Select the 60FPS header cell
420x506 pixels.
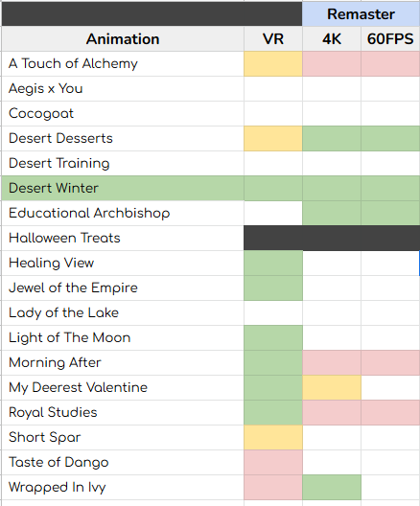[390, 38]
